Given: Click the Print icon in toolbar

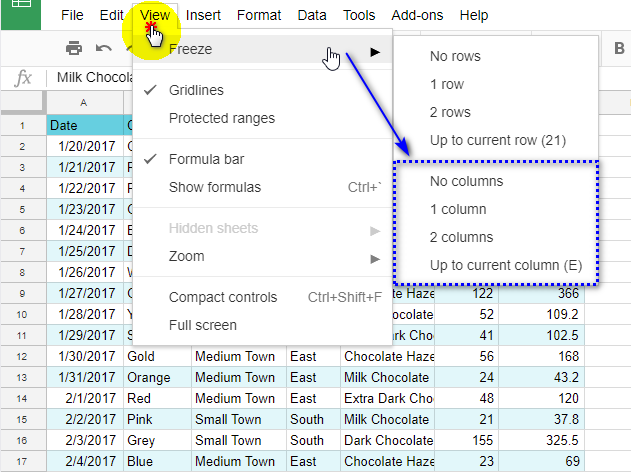Looking at the screenshot, I should coord(74,48).
